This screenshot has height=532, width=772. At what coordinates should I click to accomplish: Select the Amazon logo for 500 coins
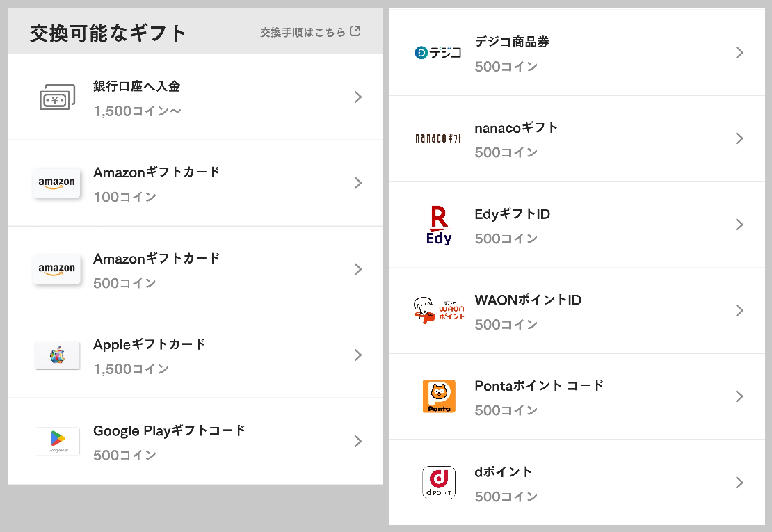[56, 269]
